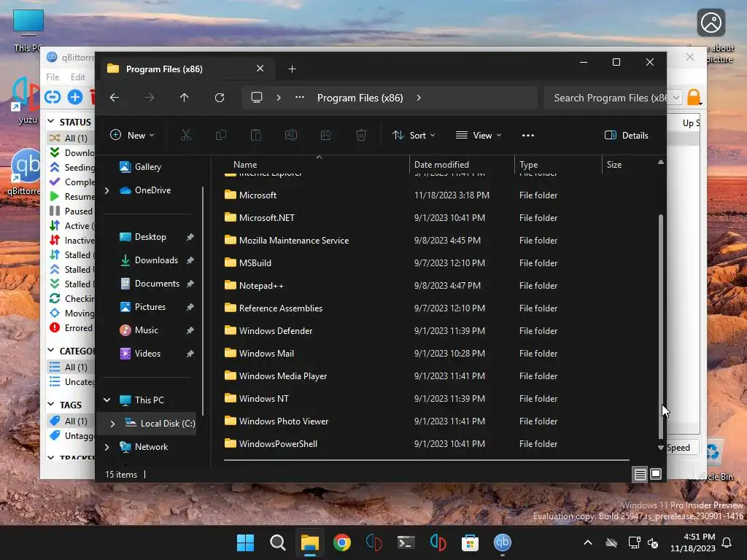Click qBittorrent icon on taskbar

click(502, 542)
